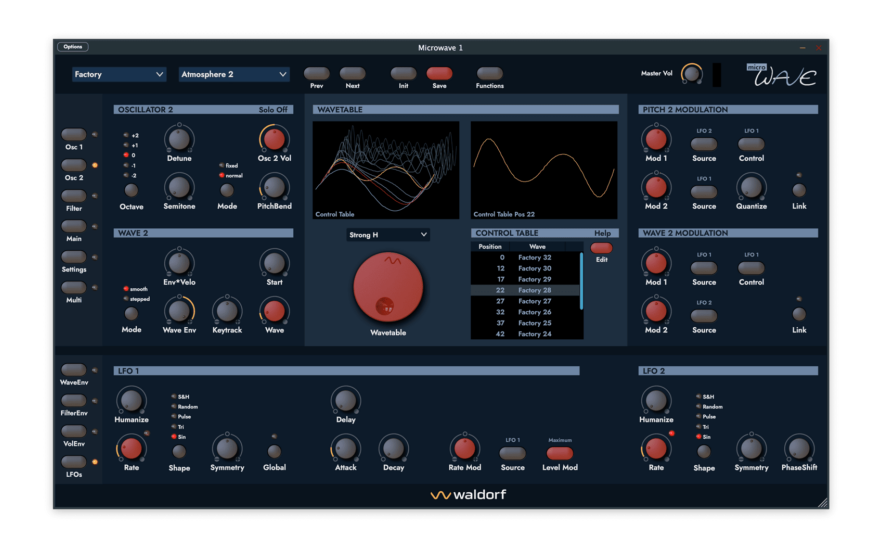Switch to the Osc 2 page
This screenshot has height=541, width=881.
[x=74, y=165]
